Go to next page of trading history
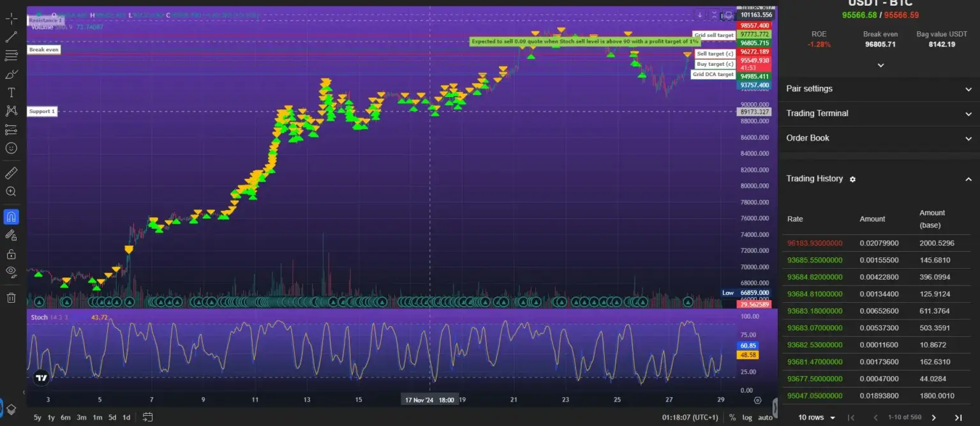Viewport: 980px width, 426px height. tap(933, 416)
